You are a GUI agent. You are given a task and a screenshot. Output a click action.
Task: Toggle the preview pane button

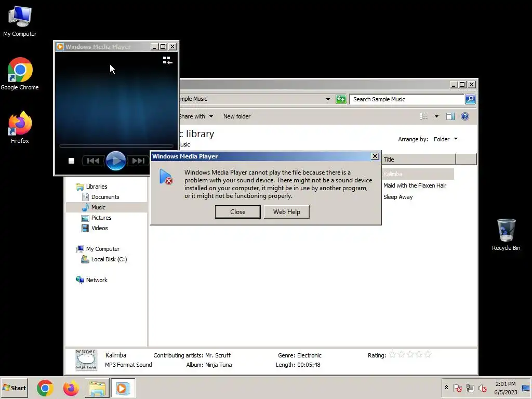coord(450,116)
